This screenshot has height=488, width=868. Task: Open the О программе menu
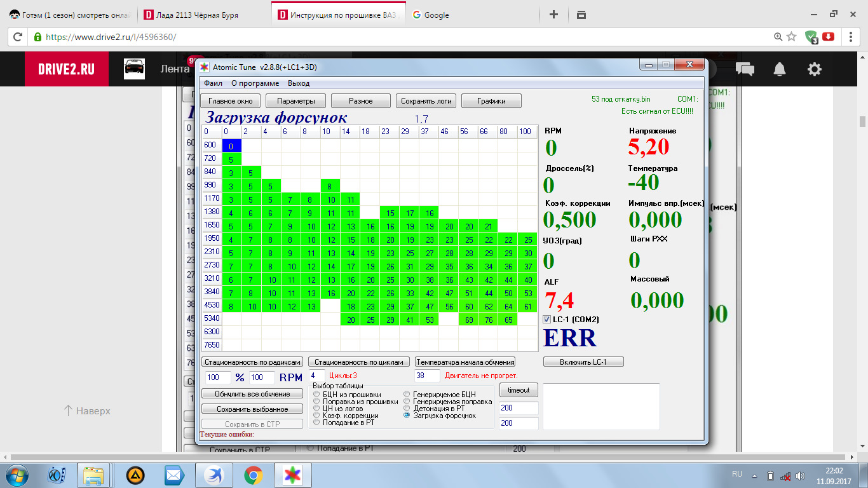point(255,83)
